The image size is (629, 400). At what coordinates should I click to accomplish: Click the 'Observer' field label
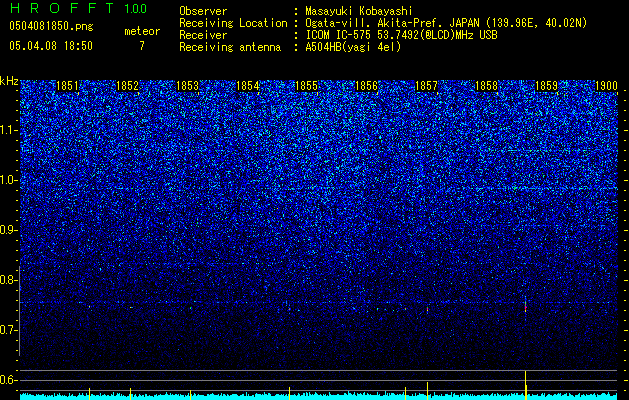pyautogui.click(x=203, y=11)
